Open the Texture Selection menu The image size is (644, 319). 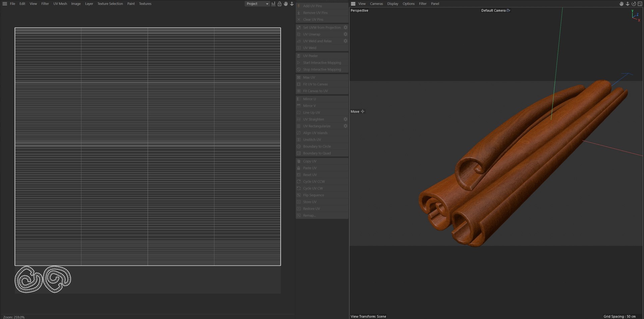pos(110,4)
